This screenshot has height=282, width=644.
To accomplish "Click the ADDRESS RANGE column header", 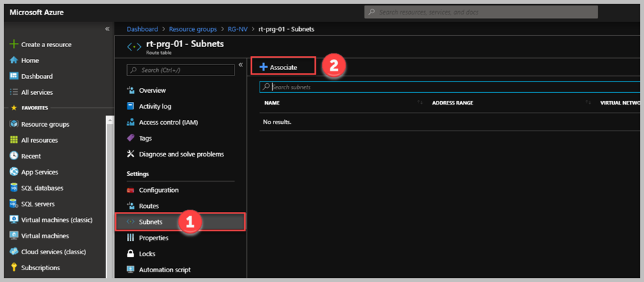I will [x=452, y=103].
